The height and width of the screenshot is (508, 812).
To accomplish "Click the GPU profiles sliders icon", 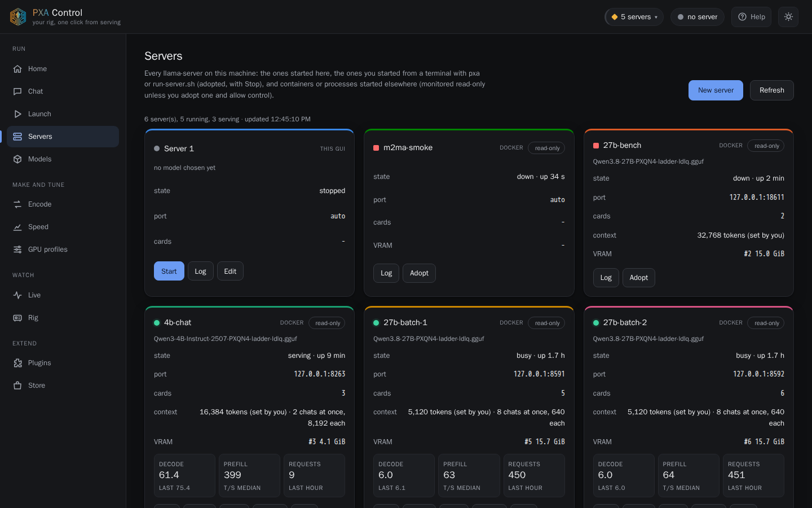I will point(17,249).
